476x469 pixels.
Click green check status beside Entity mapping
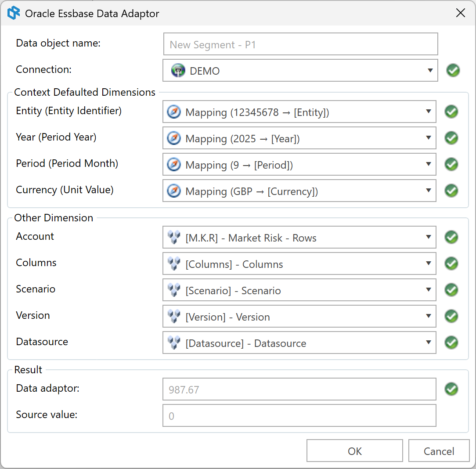click(451, 112)
